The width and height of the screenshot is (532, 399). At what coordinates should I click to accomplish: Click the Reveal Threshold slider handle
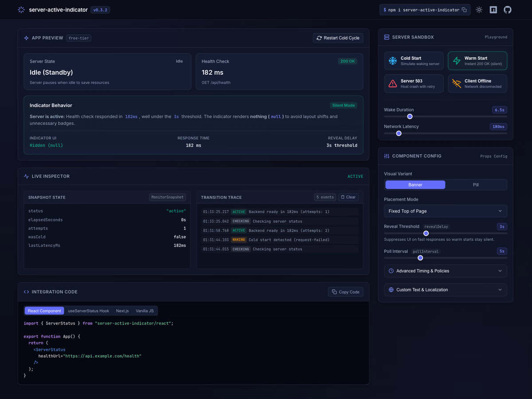[x=426, y=233]
